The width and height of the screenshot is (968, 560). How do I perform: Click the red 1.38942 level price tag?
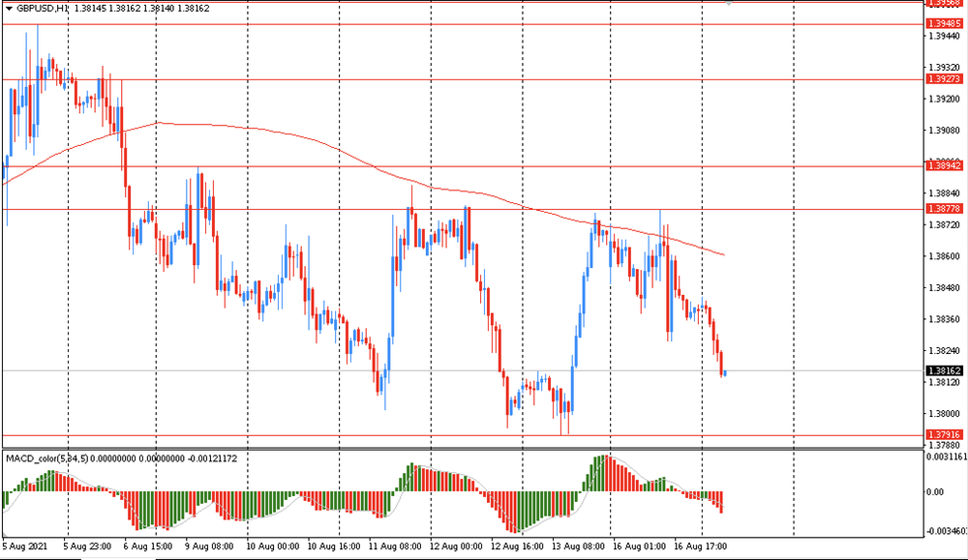[x=945, y=166]
